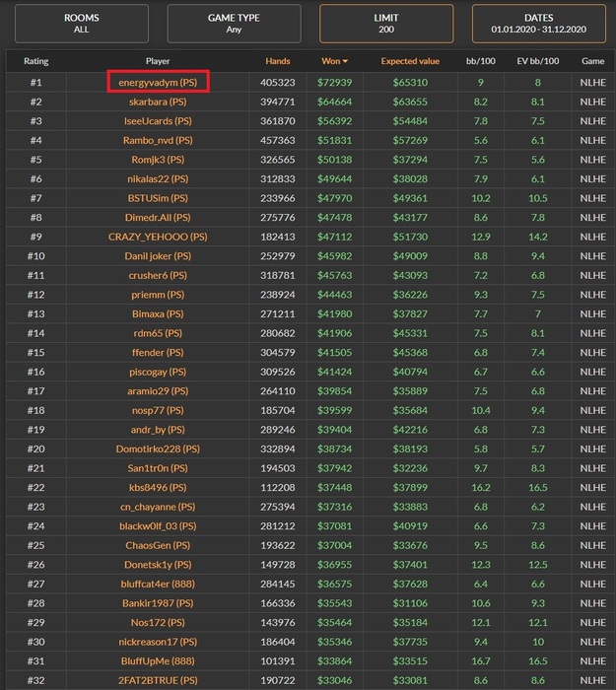Open player piscogay (PS) profile
Screen dimensions: 616x690
click(x=158, y=372)
